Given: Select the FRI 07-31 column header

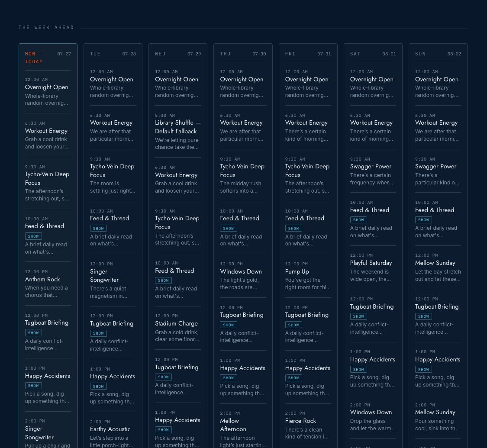Looking at the screenshot, I should [308, 54].
